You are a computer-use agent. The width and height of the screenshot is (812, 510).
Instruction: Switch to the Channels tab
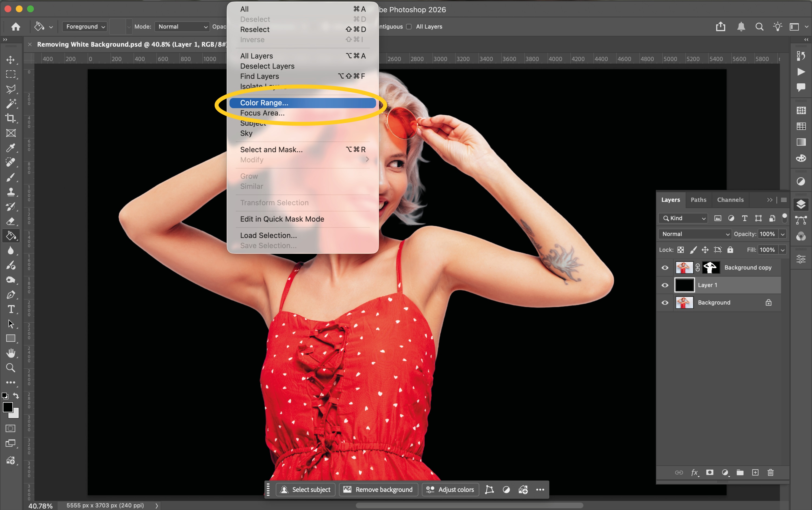coord(730,200)
